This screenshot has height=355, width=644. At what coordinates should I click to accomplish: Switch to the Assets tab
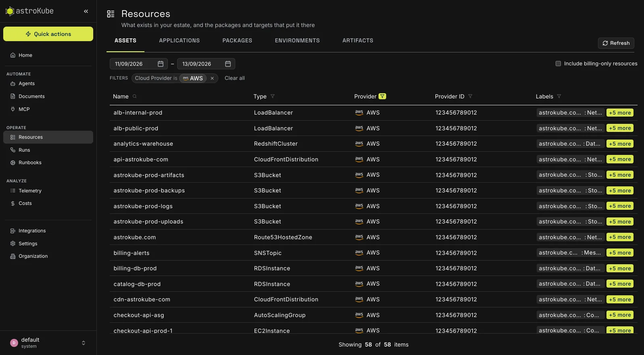click(x=125, y=41)
